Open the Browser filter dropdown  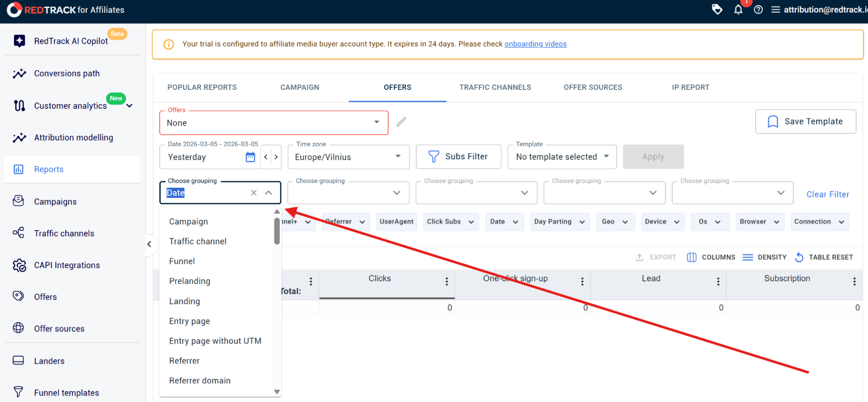pyautogui.click(x=760, y=222)
